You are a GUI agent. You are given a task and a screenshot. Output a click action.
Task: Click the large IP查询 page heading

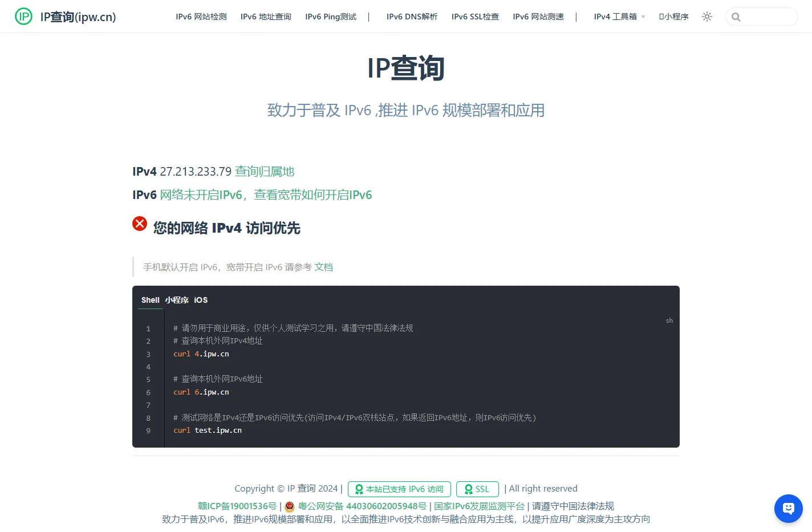(406, 68)
